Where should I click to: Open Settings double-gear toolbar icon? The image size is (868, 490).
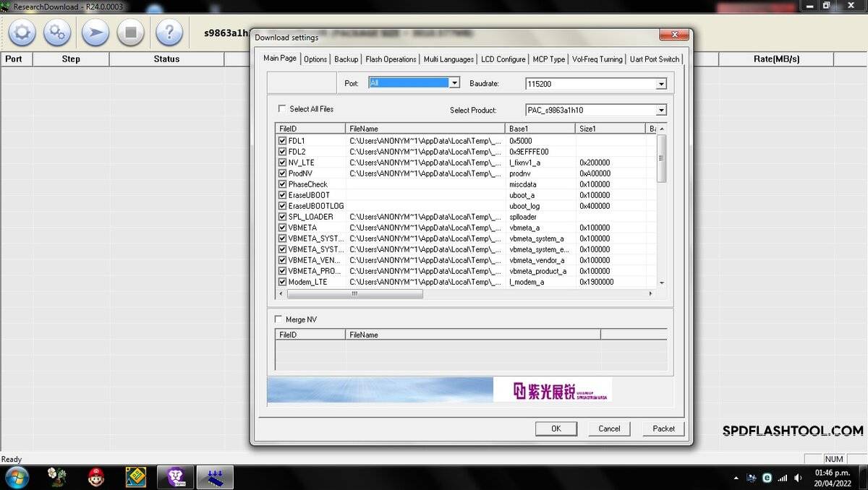pyautogui.click(x=57, y=33)
